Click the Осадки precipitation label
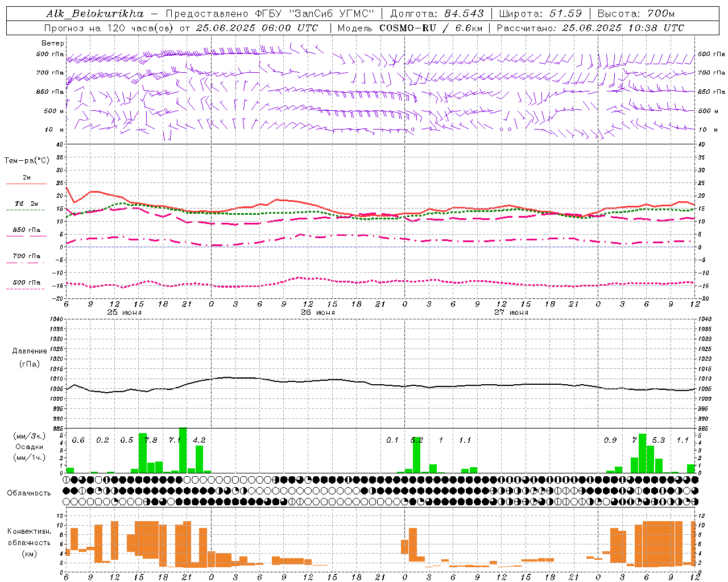Screen dimensions: 728x582 coord(29,447)
